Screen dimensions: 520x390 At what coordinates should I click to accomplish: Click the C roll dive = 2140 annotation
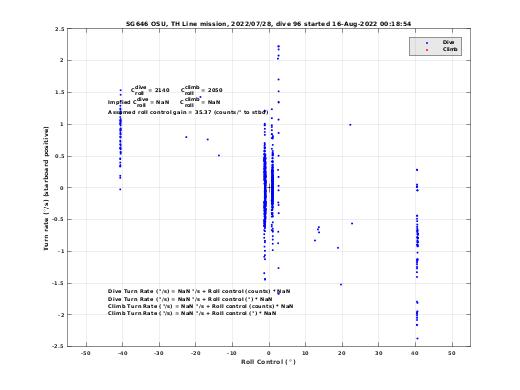pos(150,90)
